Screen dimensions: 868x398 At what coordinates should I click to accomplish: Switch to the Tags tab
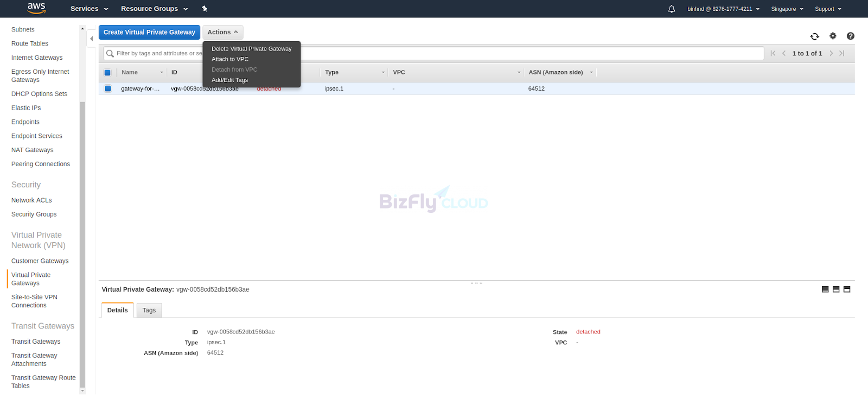click(149, 310)
